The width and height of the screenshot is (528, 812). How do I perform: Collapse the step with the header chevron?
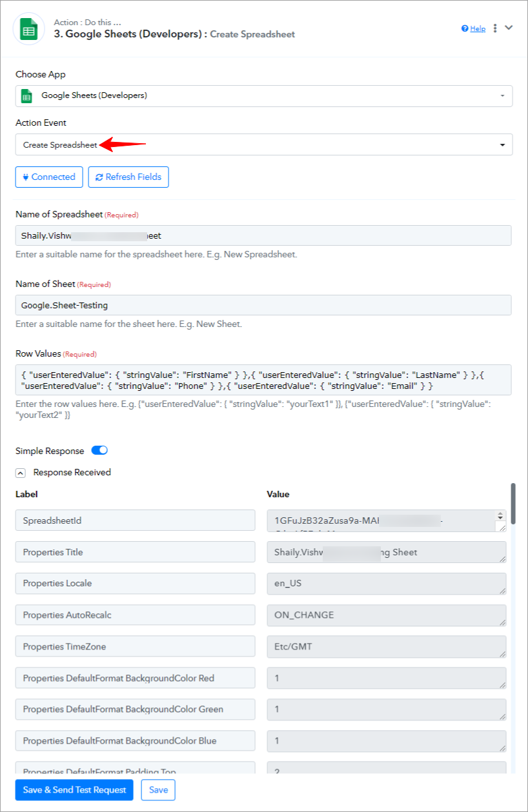[x=509, y=28]
